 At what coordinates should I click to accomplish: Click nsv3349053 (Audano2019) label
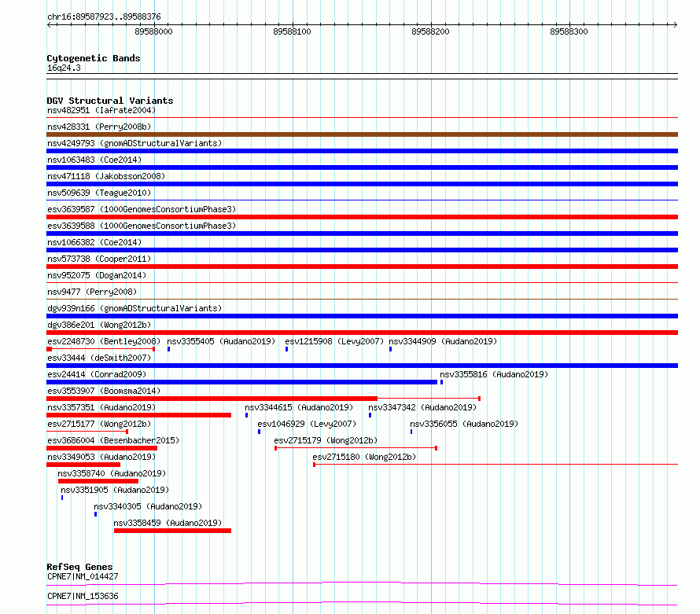point(101,457)
